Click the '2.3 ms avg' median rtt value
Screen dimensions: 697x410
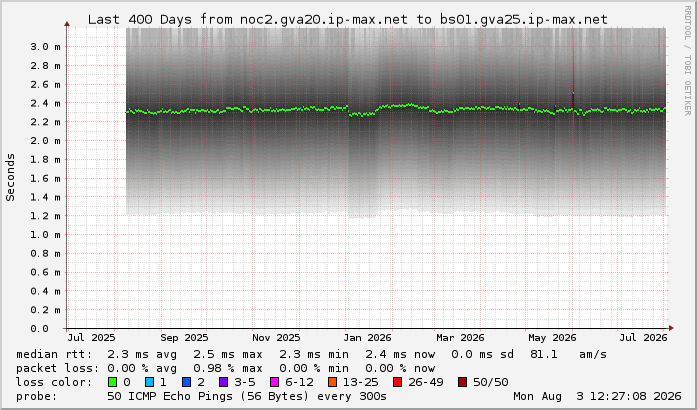point(142,354)
